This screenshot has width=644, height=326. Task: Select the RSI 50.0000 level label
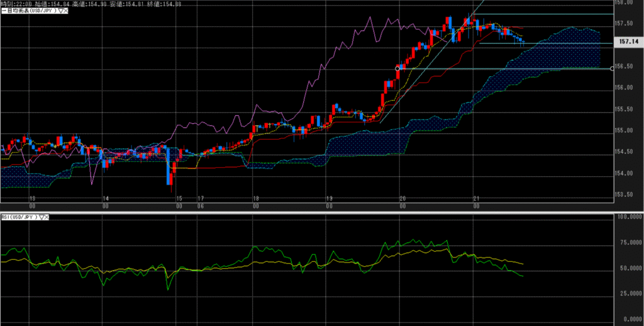click(629, 268)
